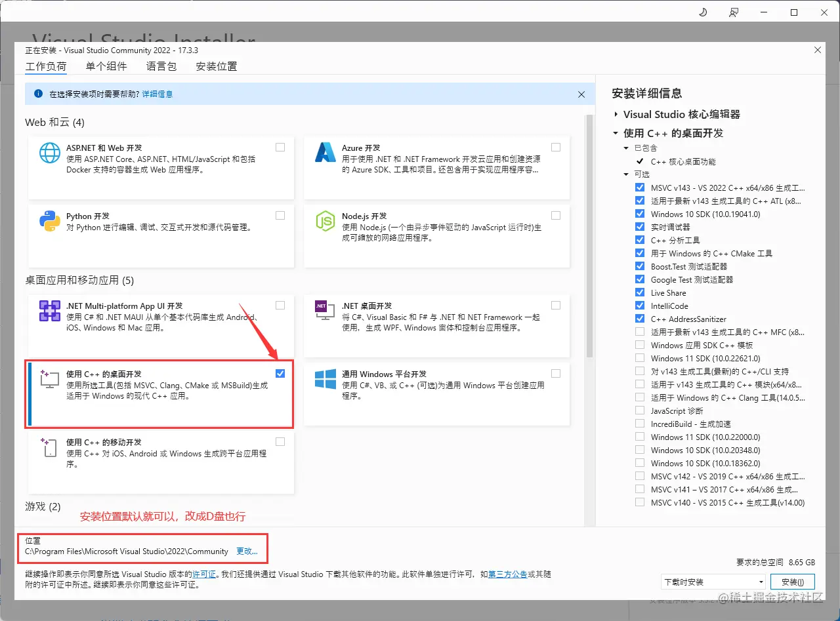Check Windows 应用 SDK C++ 模板

click(640, 345)
